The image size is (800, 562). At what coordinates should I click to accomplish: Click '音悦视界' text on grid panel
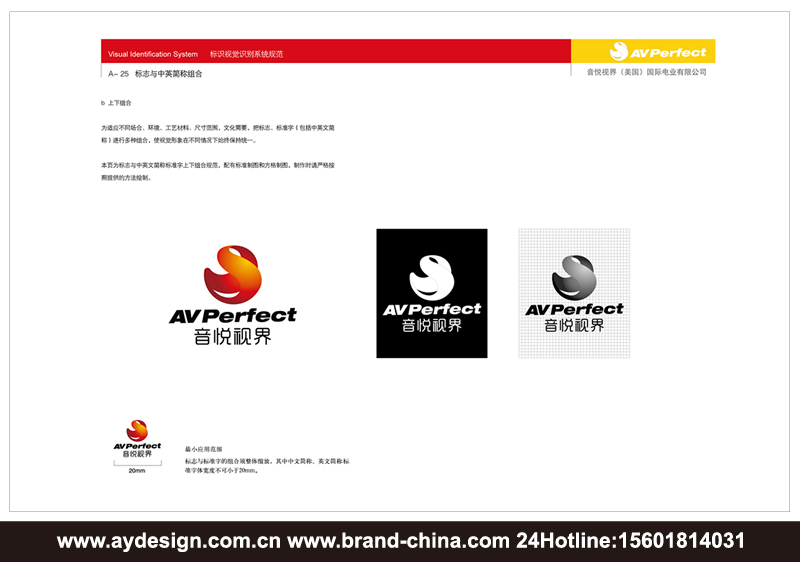574,325
